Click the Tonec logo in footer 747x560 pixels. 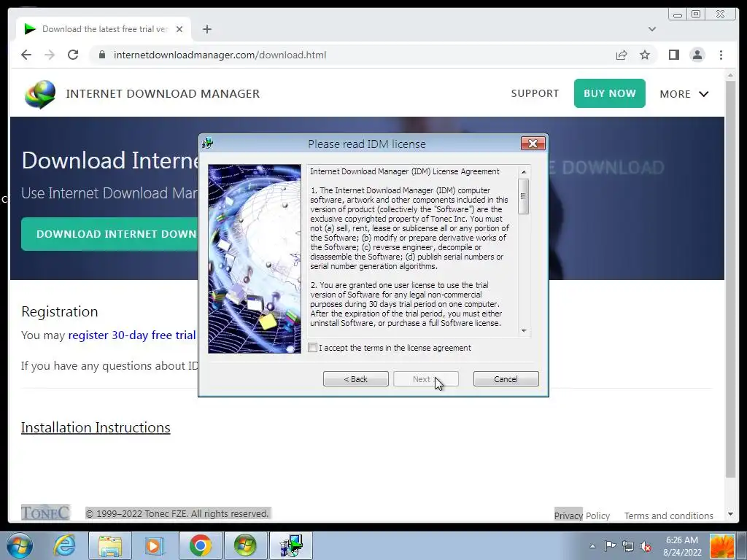tap(45, 513)
